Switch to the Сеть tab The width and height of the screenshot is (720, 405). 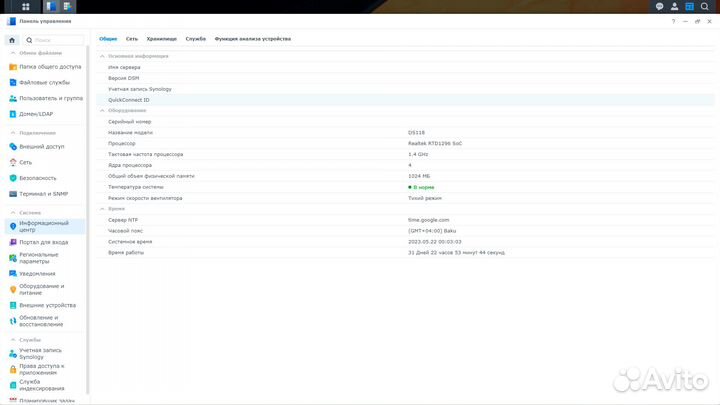point(132,39)
